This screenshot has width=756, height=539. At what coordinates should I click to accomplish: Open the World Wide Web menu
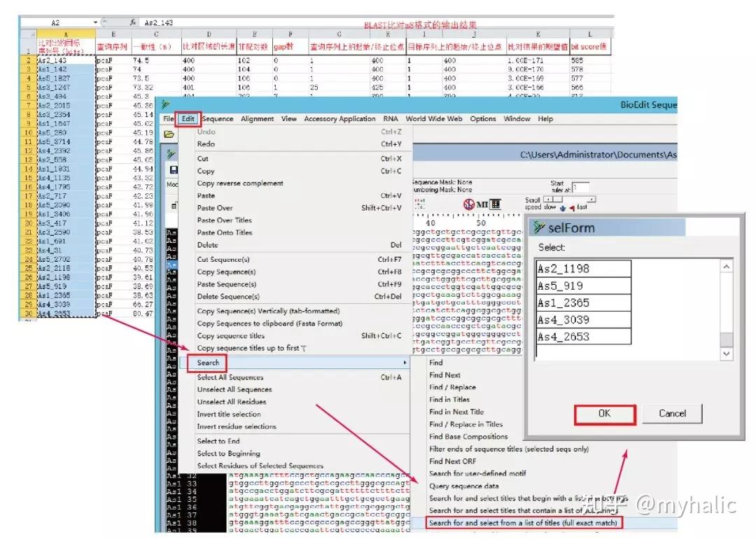tap(434, 118)
